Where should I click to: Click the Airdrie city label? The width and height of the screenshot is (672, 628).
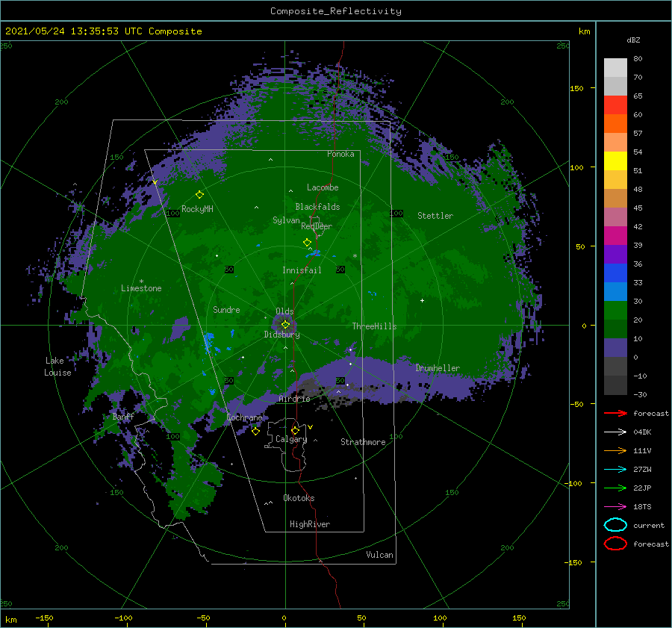click(294, 399)
